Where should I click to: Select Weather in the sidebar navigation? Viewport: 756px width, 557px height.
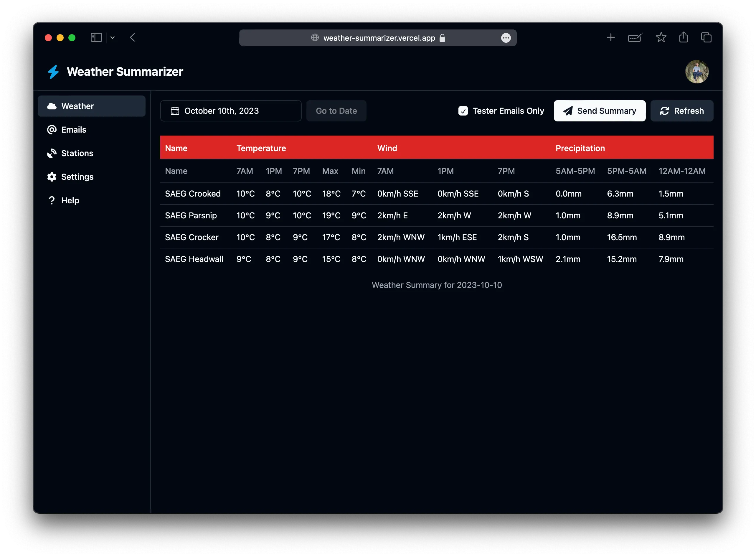77,106
